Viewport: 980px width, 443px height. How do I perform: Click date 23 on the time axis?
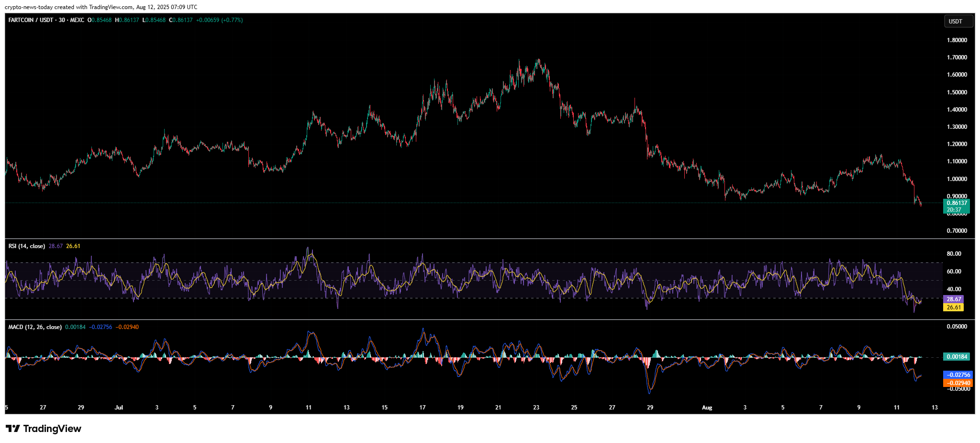pyautogui.click(x=536, y=408)
